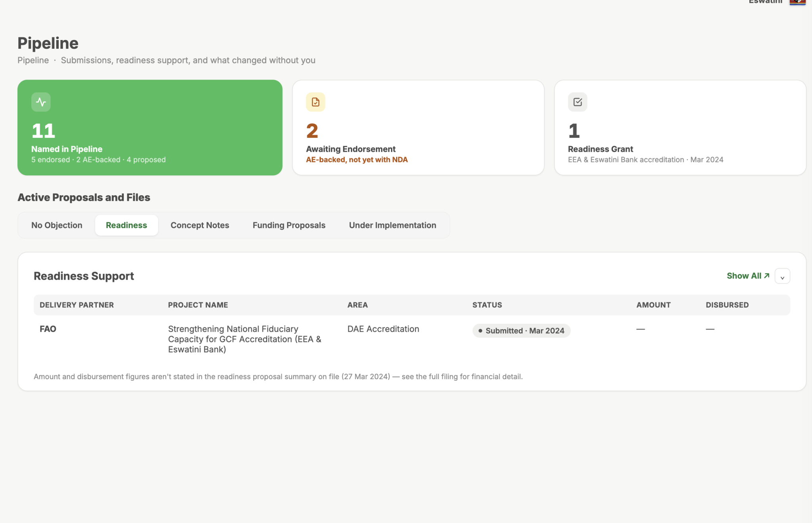
Task: Click the activity pulse icon on green card
Action: coord(41,102)
